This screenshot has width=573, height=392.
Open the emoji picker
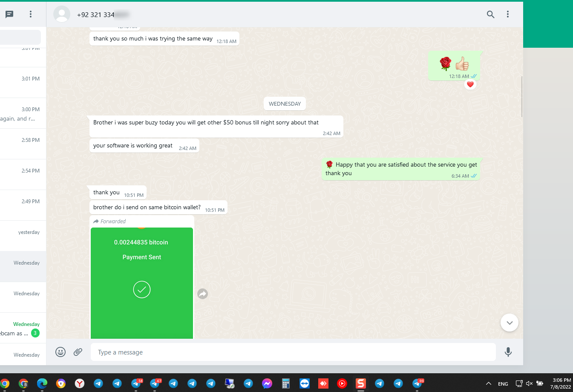point(60,352)
